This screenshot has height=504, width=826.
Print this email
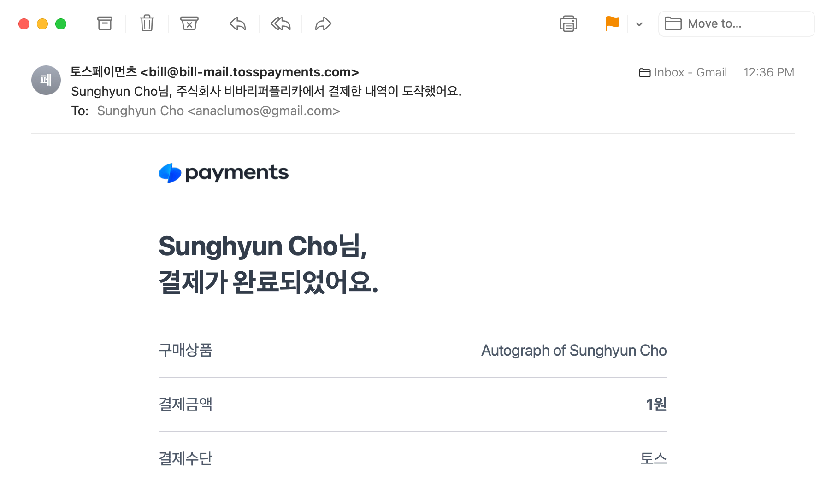point(568,23)
